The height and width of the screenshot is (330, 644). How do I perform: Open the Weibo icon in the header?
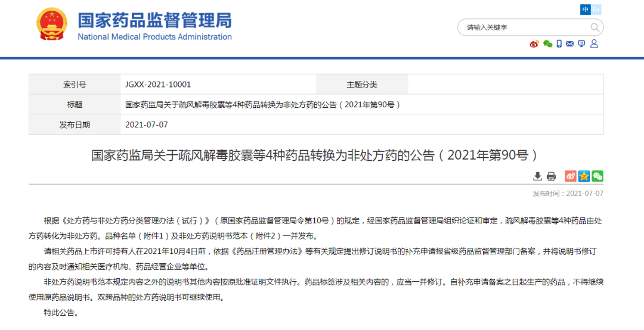[534, 44]
